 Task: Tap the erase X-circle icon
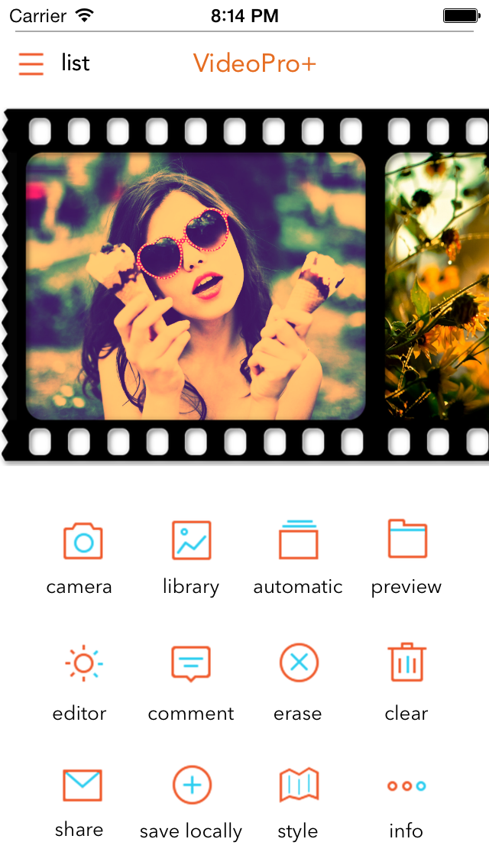tap(299, 662)
